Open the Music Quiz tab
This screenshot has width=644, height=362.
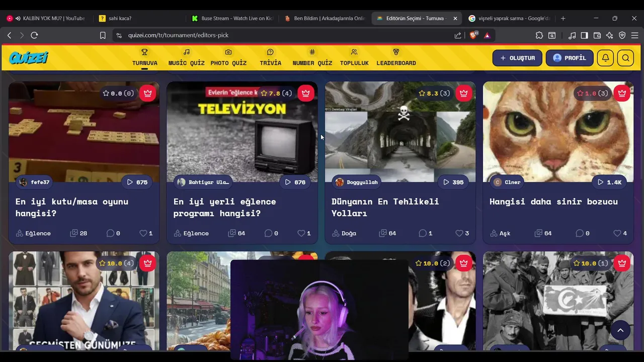click(x=186, y=58)
